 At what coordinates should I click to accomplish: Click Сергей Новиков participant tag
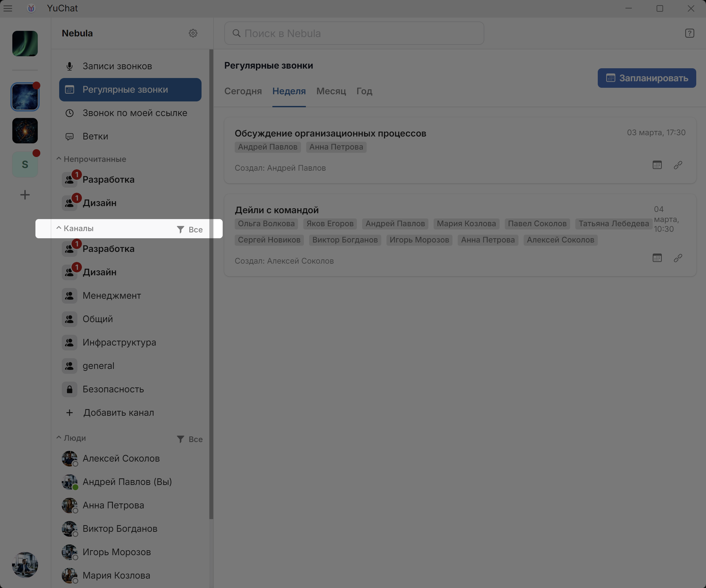269,240
